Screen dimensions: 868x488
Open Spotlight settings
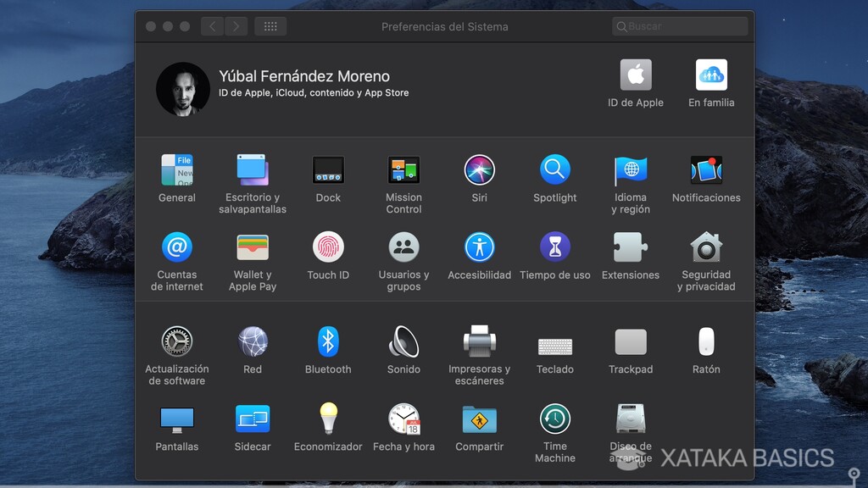tap(554, 169)
